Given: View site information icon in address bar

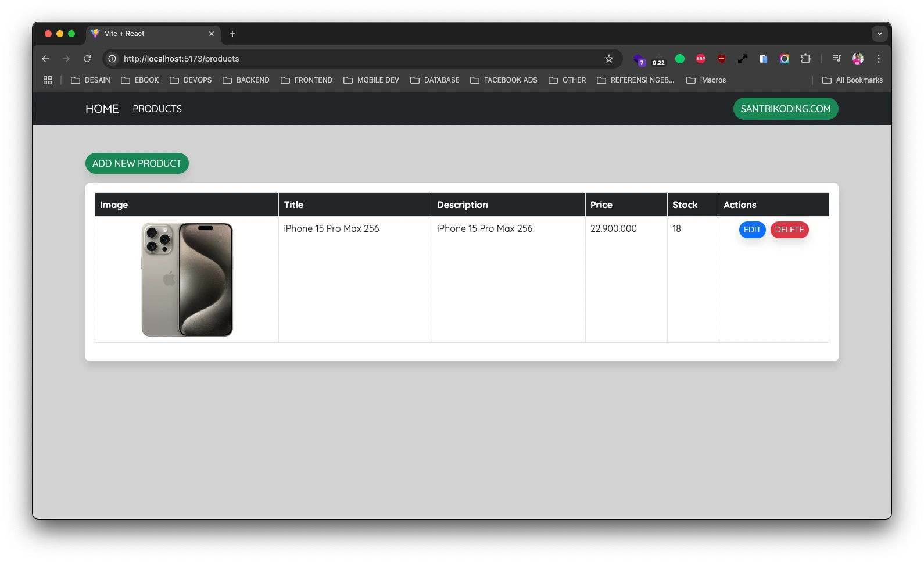Looking at the screenshot, I should point(112,59).
